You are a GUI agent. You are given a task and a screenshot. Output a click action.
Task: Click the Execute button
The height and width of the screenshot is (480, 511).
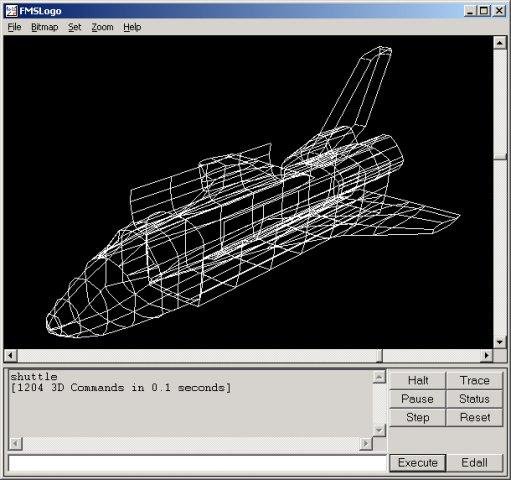click(418, 463)
